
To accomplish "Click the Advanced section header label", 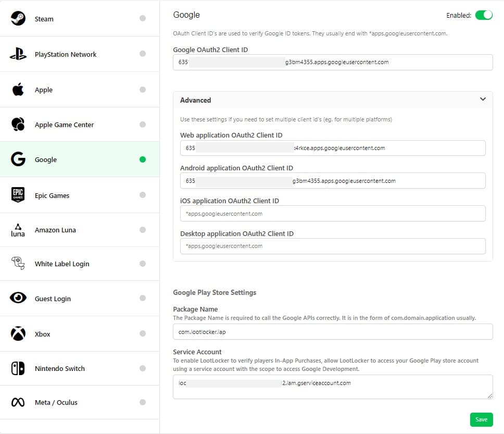I will point(196,100).
